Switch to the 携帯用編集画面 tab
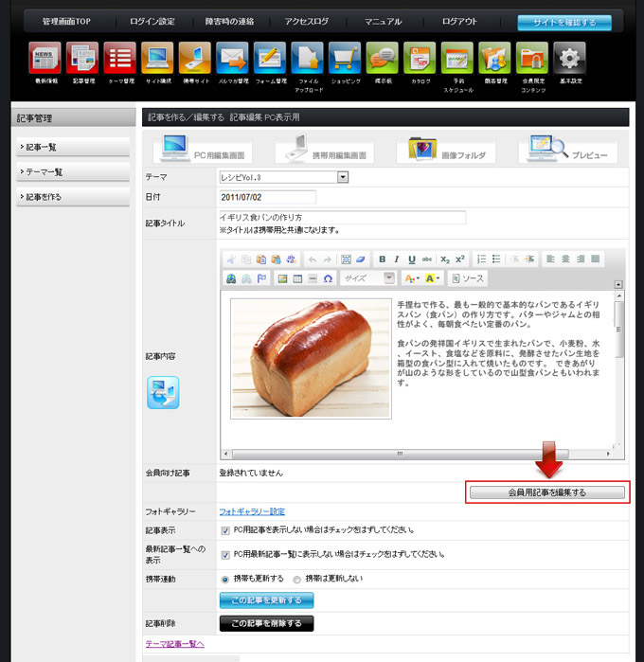 pos(324,150)
